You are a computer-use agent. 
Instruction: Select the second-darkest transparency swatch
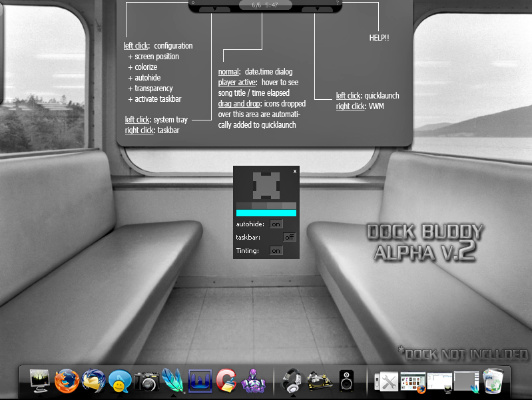tap(259, 206)
